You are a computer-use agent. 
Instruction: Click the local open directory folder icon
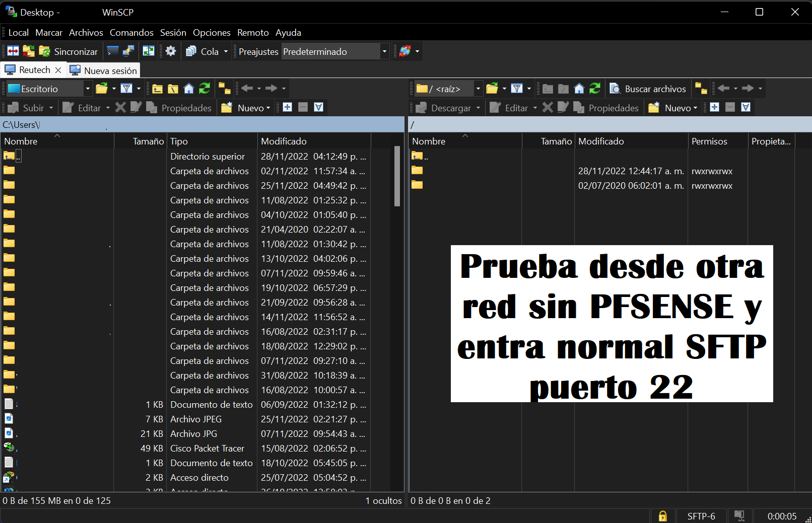click(x=102, y=89)
